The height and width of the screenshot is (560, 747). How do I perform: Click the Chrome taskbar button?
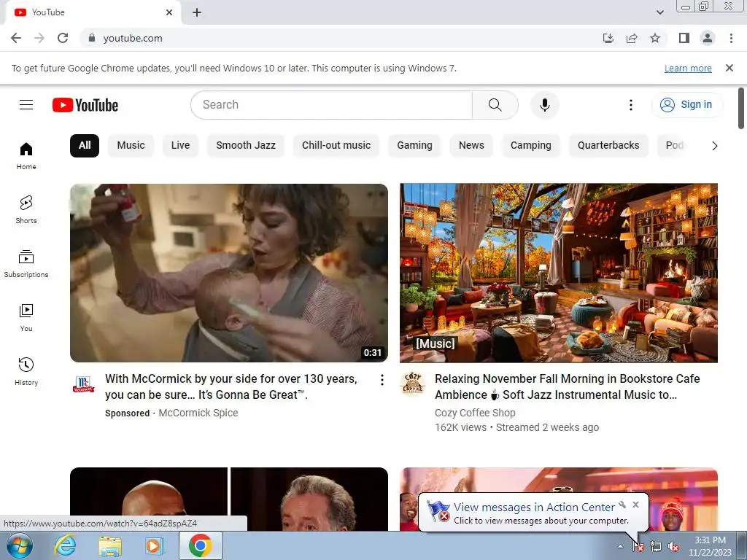[200, 545]
